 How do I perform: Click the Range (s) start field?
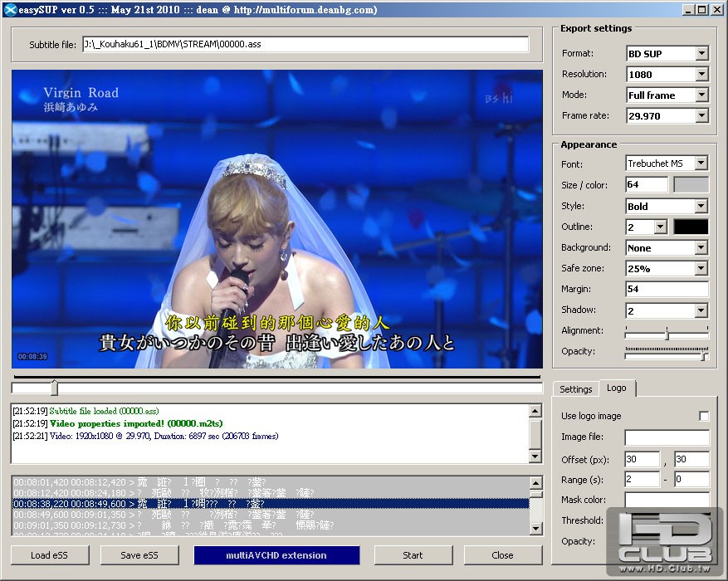pos(642,479)
